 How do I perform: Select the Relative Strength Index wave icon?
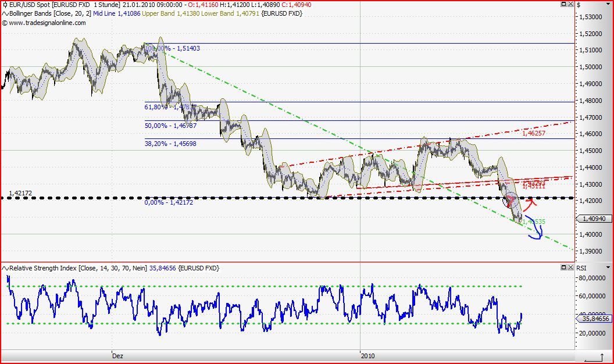[x=4, y=268]
